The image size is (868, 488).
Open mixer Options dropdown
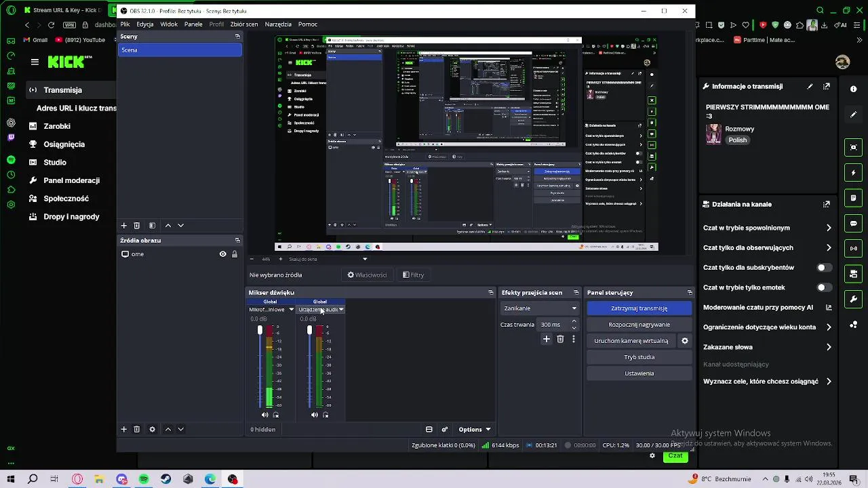[474, 429]
